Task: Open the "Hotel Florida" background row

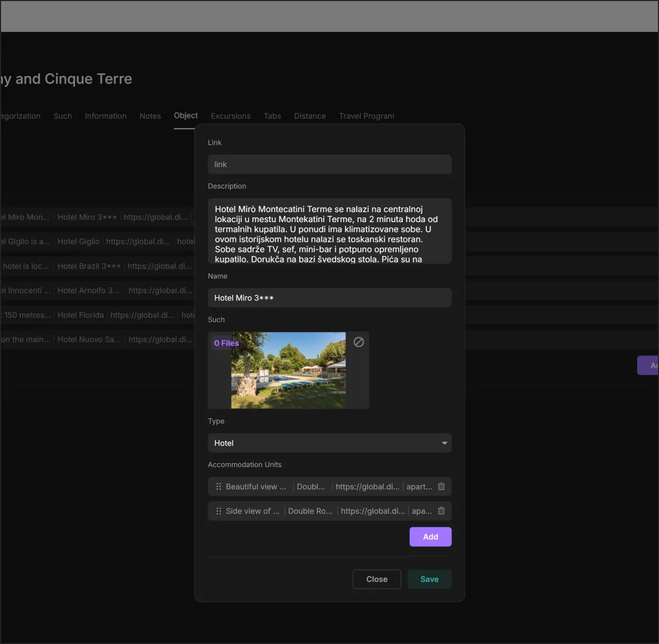Action: pos(80,315)
